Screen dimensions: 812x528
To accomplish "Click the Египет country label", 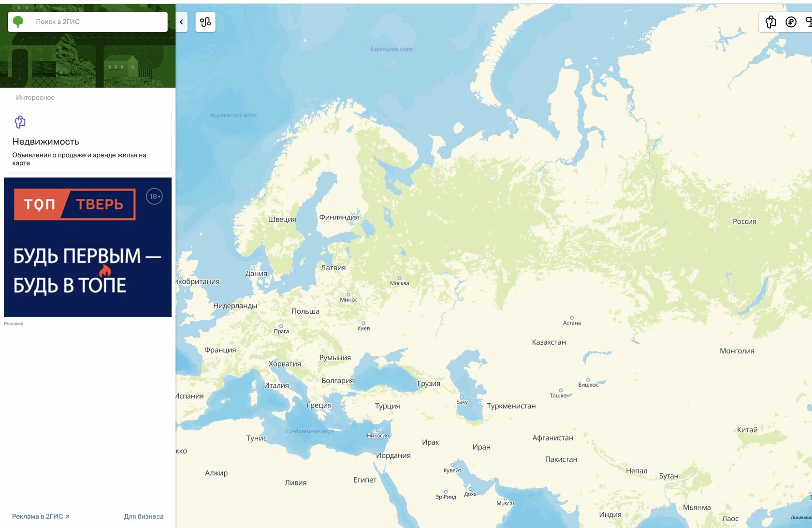I will (364, 480).
